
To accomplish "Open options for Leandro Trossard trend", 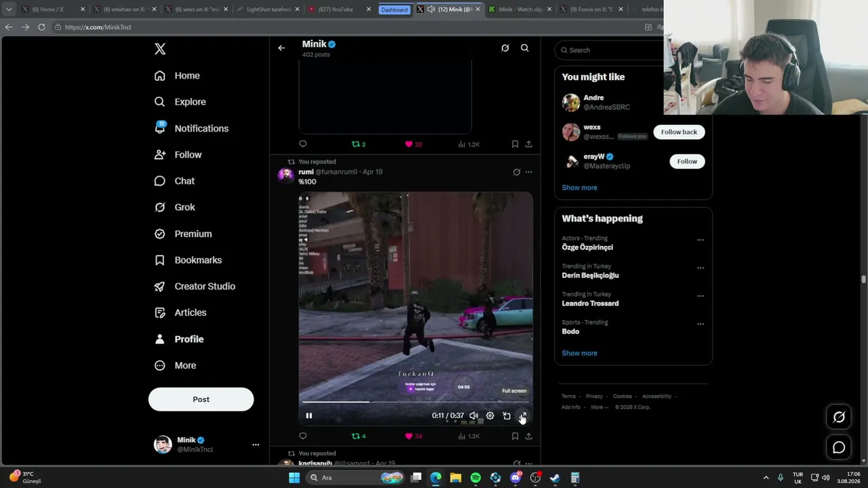I will pos(701,296).
